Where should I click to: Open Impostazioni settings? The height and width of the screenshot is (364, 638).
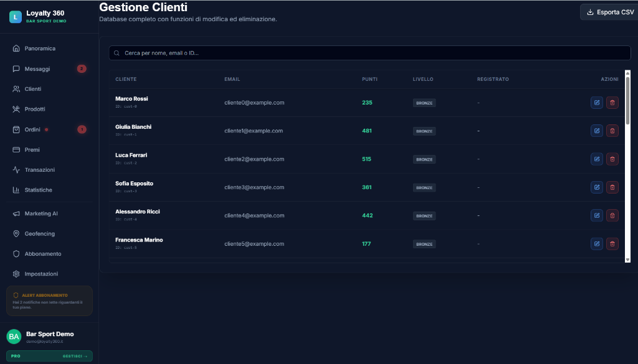tap(41, 274)
